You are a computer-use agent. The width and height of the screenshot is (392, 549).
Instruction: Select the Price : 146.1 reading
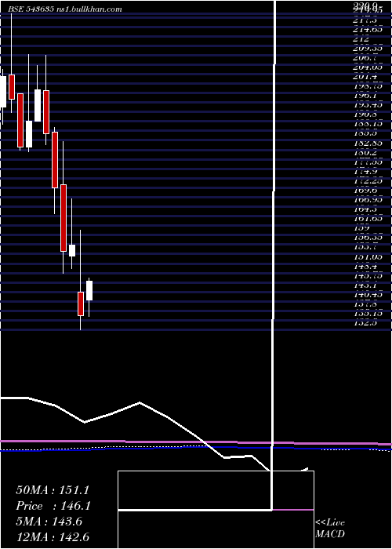click(x=53, y=506)
